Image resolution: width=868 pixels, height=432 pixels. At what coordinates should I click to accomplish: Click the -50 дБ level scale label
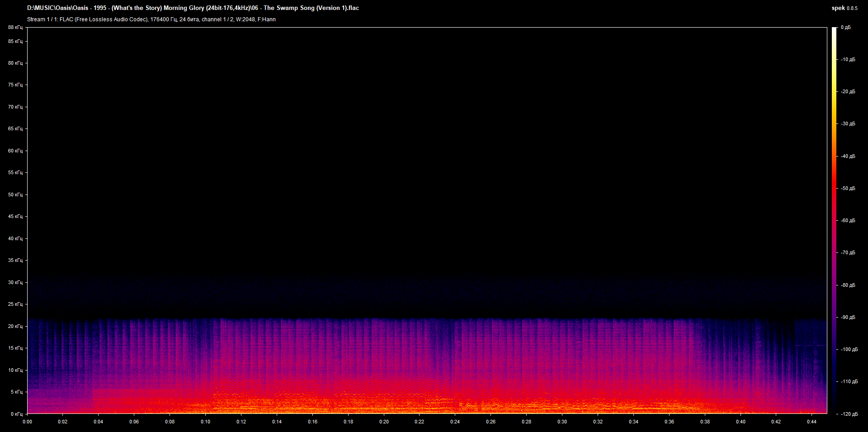pos(848,189)
